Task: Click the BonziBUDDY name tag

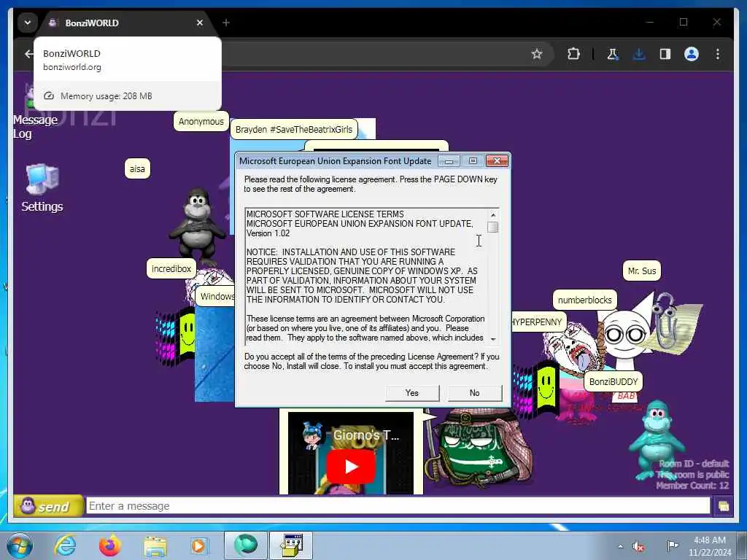Action: pyautogui.click(x=613, y=381)
